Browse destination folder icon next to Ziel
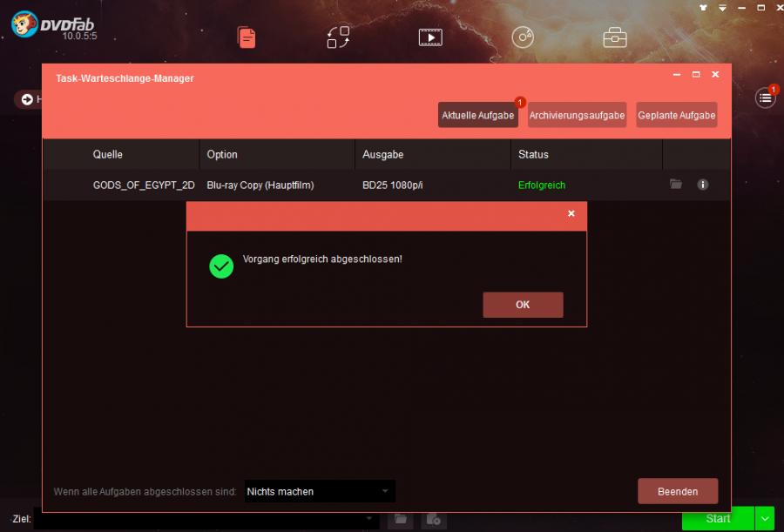 [401, 519]
